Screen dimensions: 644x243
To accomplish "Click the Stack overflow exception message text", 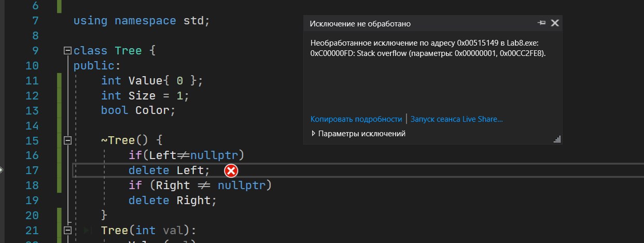I will point(428,48).
